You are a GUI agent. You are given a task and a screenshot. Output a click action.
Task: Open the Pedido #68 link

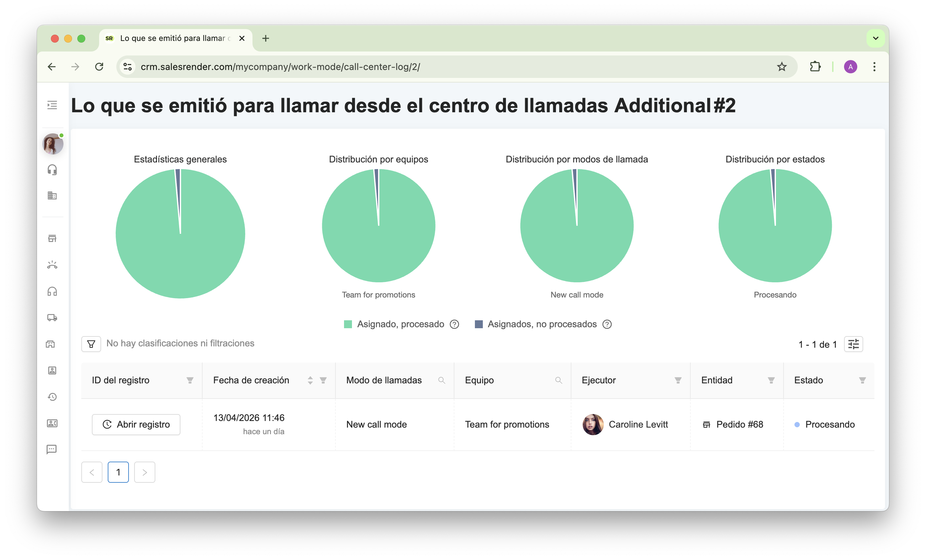point(739,424)
